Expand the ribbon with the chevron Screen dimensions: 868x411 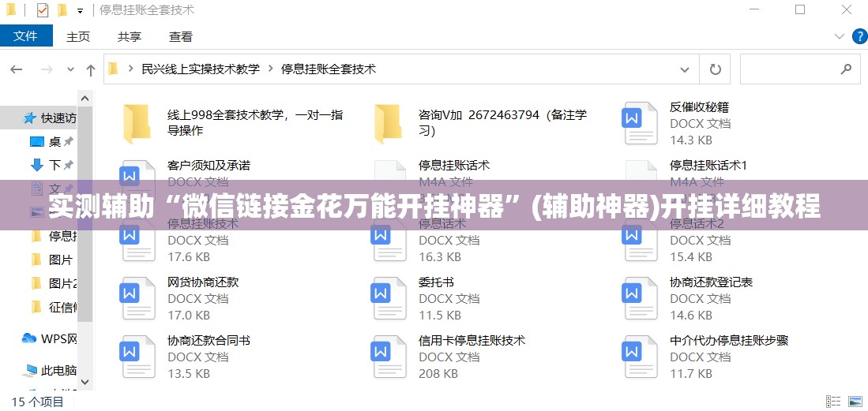point(840,36)
